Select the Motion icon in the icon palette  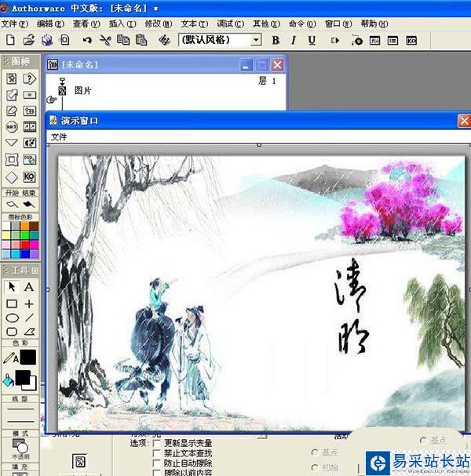12,95
